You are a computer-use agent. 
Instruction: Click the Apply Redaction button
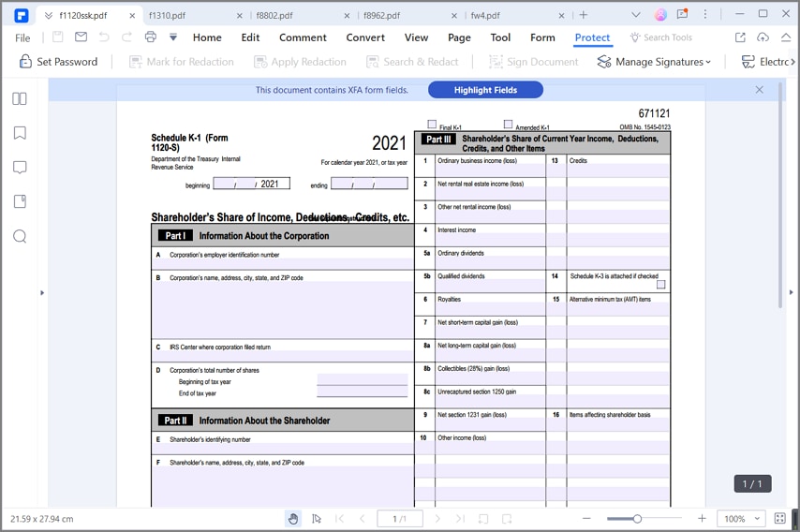300,62
